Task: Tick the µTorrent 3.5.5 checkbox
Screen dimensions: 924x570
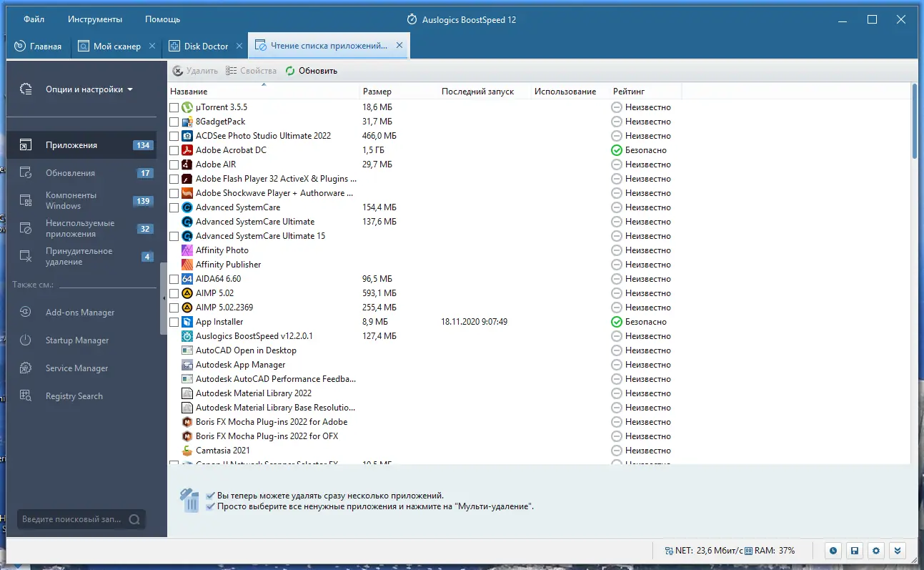Action: (174, 107)
